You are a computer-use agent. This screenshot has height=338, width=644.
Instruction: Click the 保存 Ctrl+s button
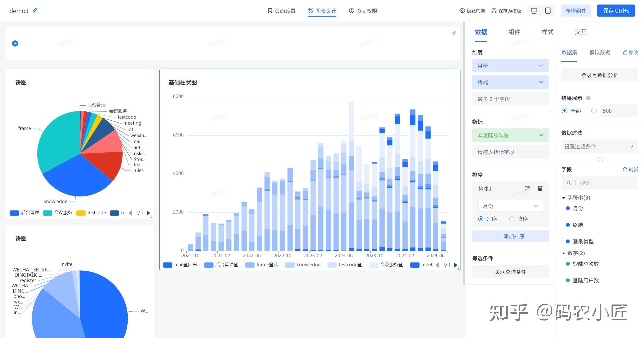pyautogui.click(x=616, y=11)
